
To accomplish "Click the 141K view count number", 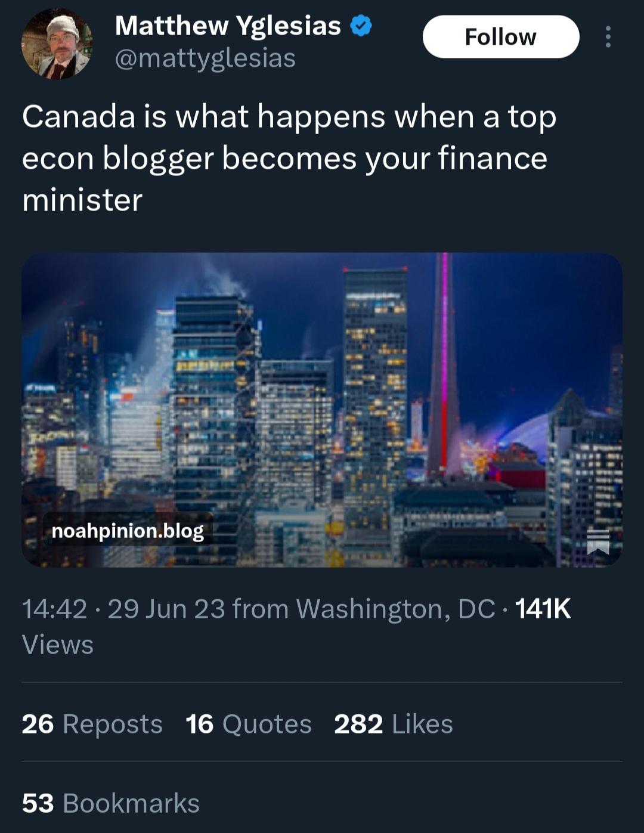I will (x=543, y=609).
